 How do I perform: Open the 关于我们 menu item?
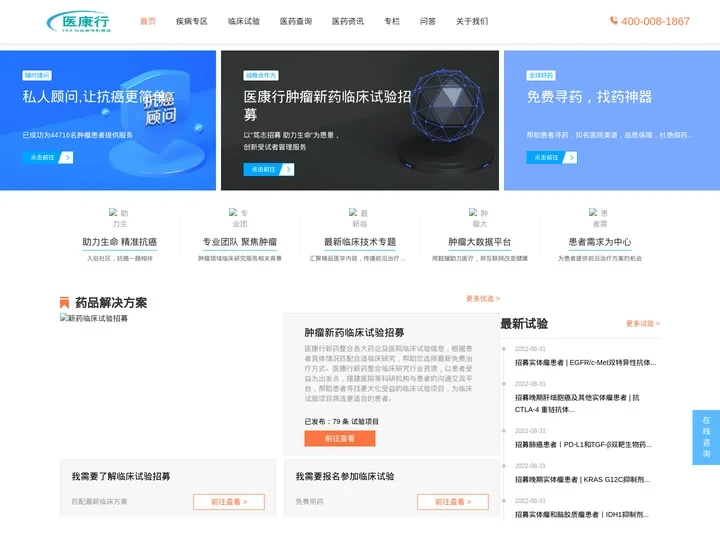point(472,21)
